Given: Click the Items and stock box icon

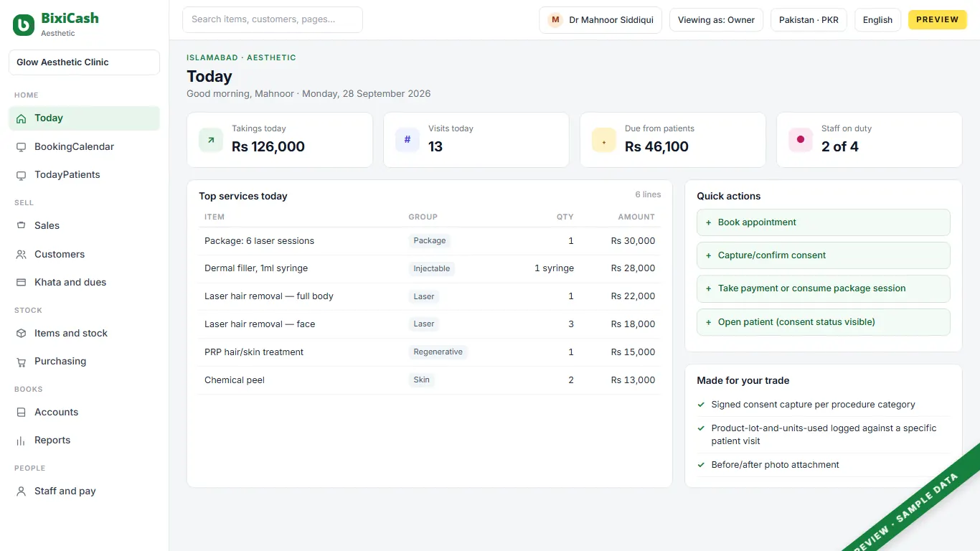Looking at the screenshot, I should click(x=21, y=334).
